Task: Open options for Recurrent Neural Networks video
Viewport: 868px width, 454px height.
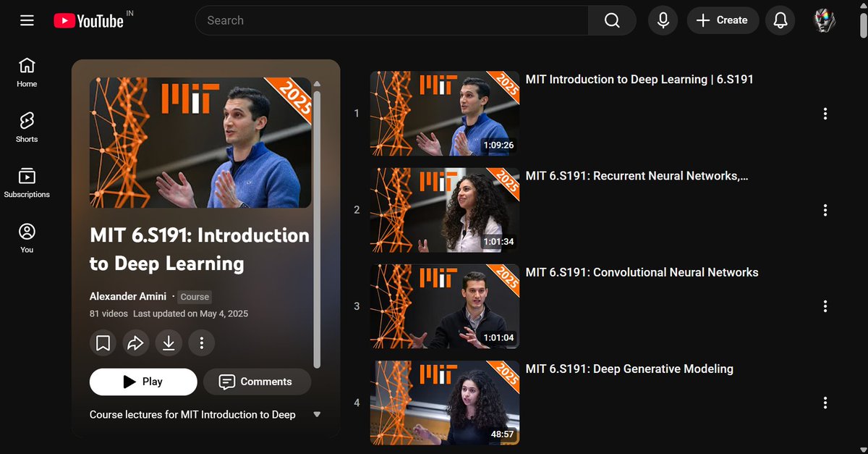Action: tap(825, 210)
